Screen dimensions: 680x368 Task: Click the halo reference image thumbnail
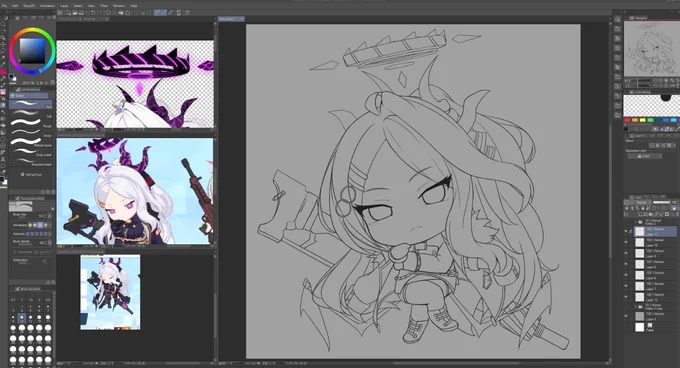click(135, 84)
